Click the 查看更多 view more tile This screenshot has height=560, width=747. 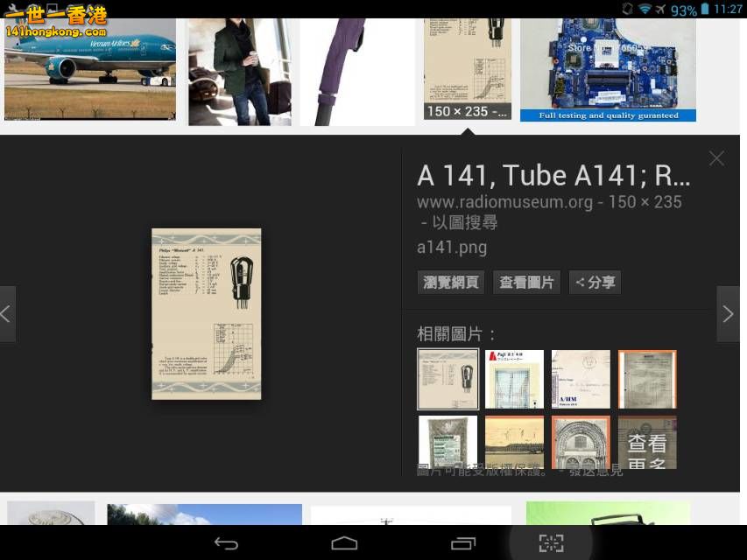(647, 442)
